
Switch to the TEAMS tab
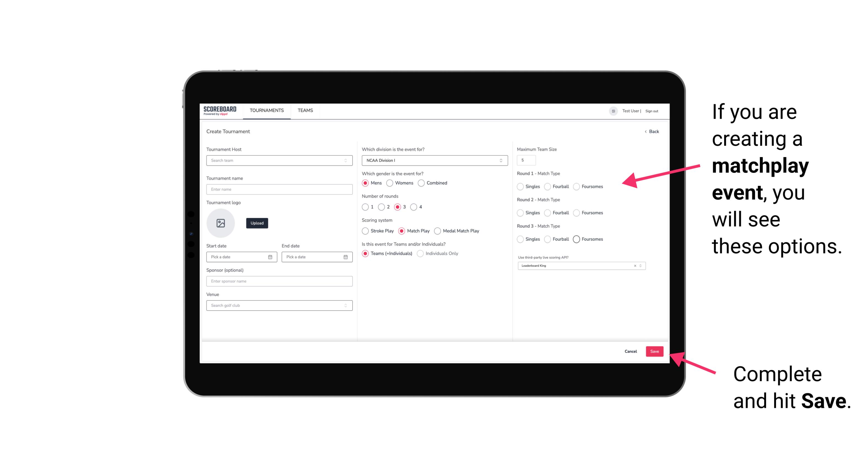pos(304,110)
